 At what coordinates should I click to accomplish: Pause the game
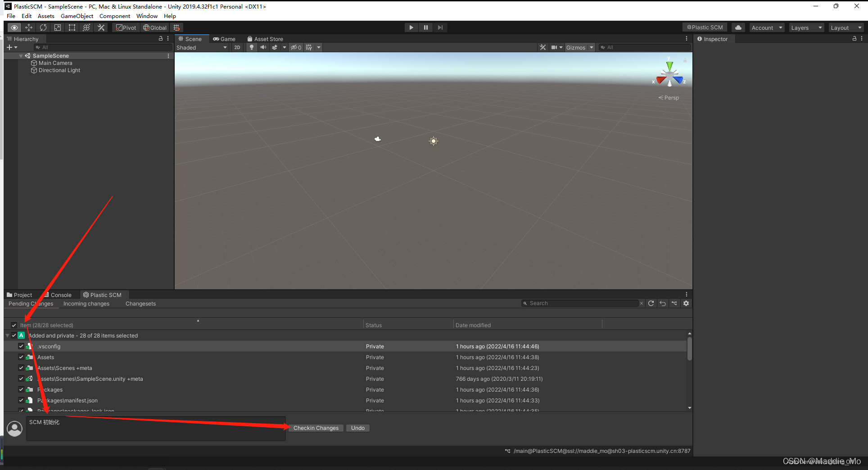pyautogui.click(x=425, y=27)
